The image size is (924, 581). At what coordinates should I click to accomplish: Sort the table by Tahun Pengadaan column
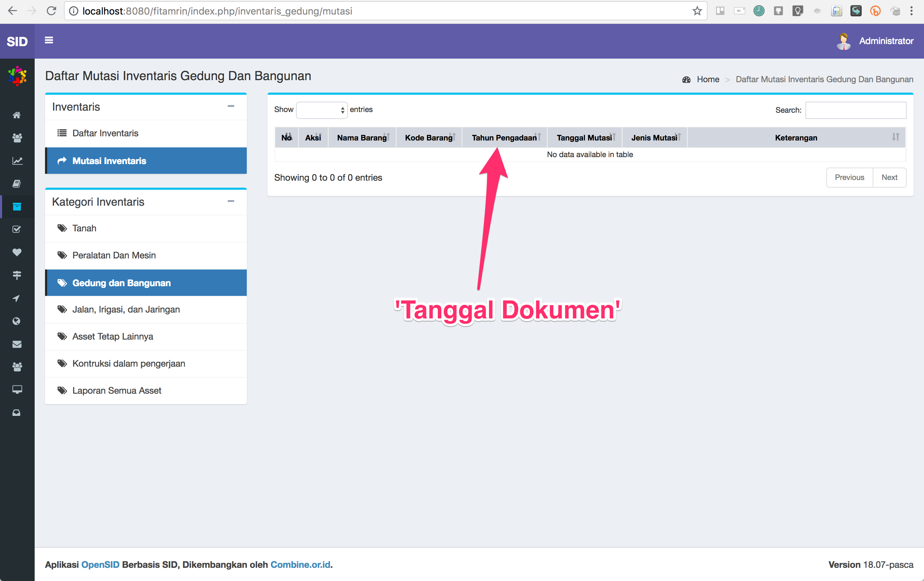click(504, 137)
